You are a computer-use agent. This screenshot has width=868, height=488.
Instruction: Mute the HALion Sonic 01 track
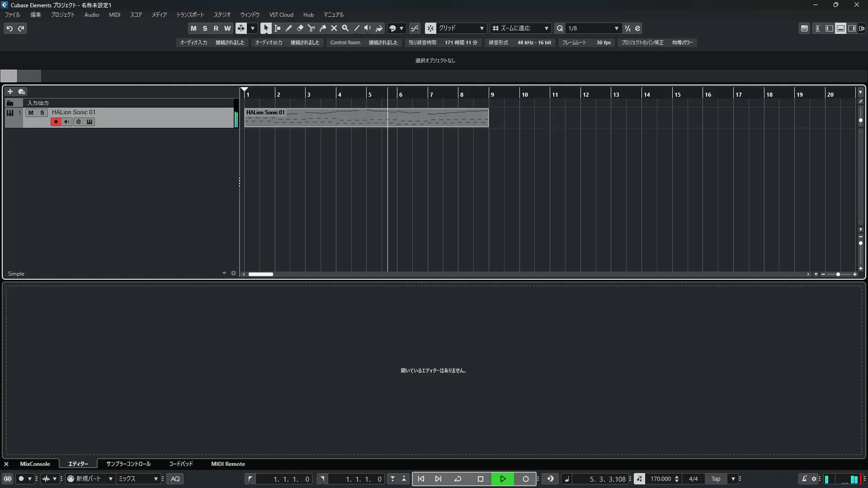point(31,113)
